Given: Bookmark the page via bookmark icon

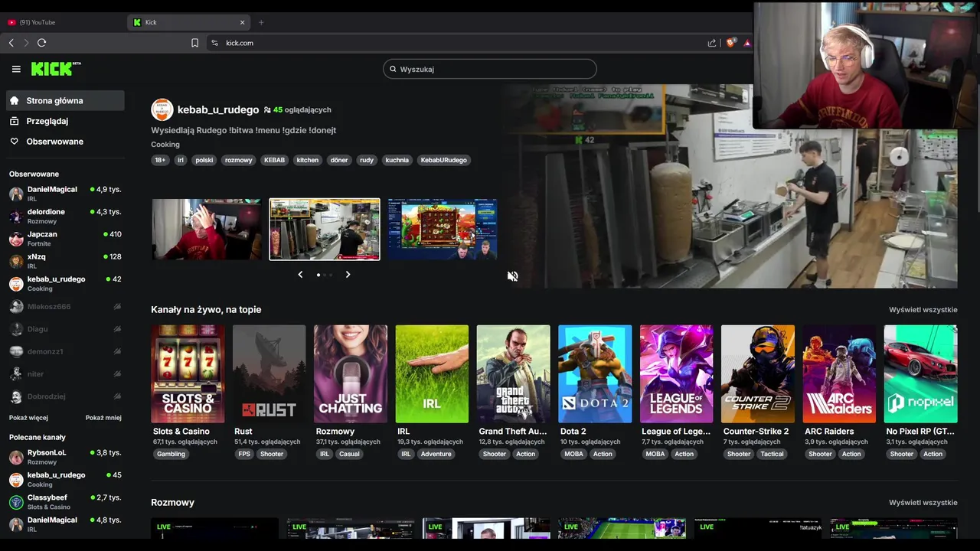Looking at the screenshot, I should tap(194, 43).
